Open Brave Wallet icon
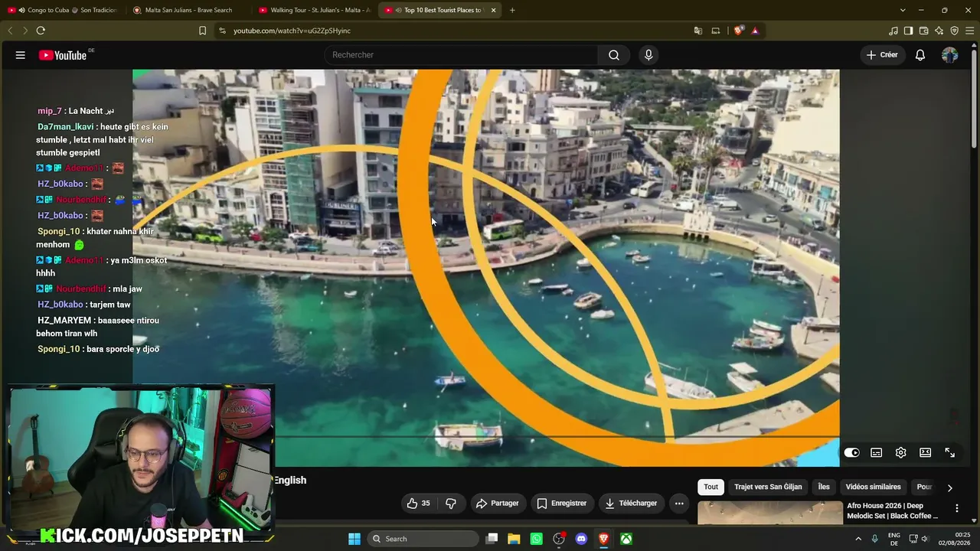The image size is (980, 551). (923, 31)
